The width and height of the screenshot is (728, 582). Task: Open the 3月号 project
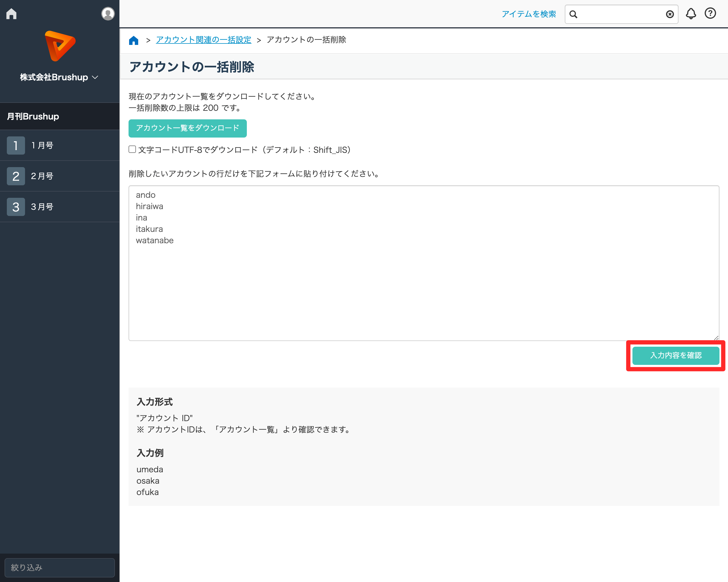click(60, 207)
